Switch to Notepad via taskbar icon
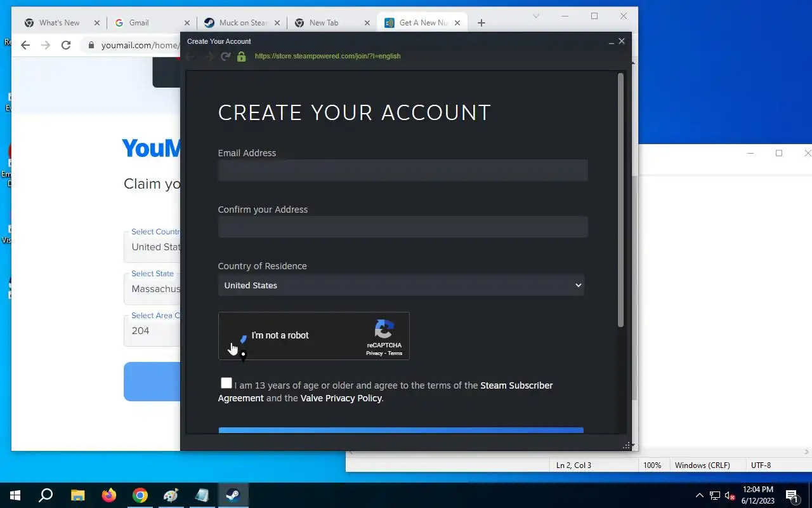The image size is (812, 508). (202, 495)
